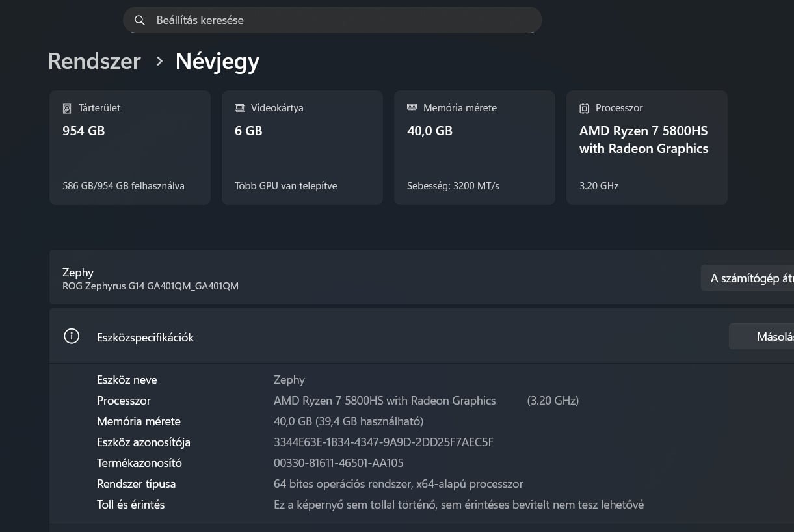Go back to Rendszer via breadcrumb
794x532 pixels.
(x=94, y=61)
